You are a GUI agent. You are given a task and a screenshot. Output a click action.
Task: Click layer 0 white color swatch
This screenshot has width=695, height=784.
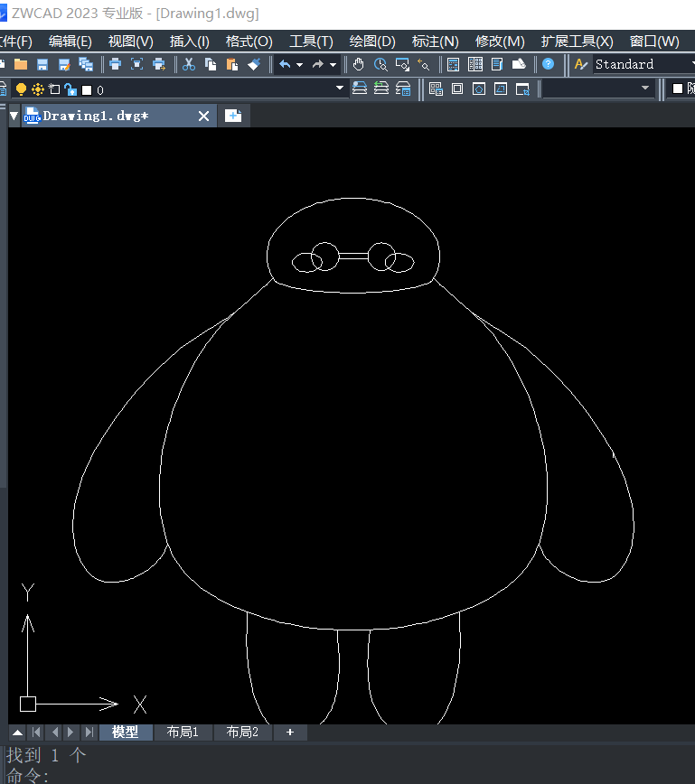[x=87, y=90]
